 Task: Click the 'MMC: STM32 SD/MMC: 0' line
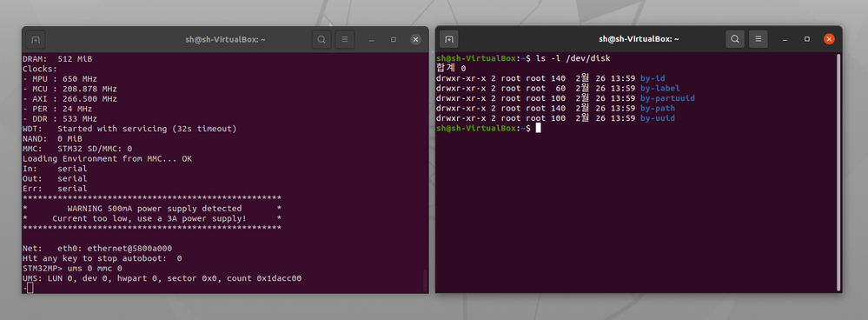coord(77,149)
